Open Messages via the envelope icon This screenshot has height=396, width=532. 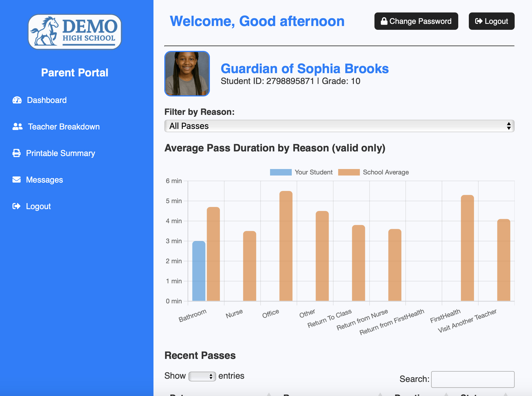16,180
